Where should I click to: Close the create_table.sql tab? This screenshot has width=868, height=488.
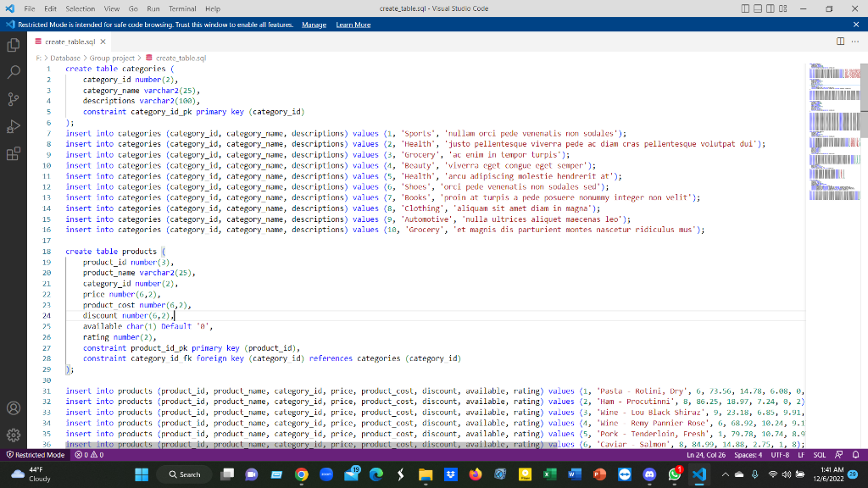[x=103, y=42]
